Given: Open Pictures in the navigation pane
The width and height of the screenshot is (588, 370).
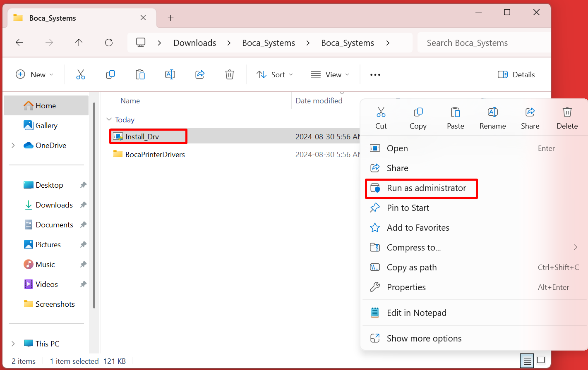Looking at the screenshot, I should pyautogui.click(x=46, y=245).
